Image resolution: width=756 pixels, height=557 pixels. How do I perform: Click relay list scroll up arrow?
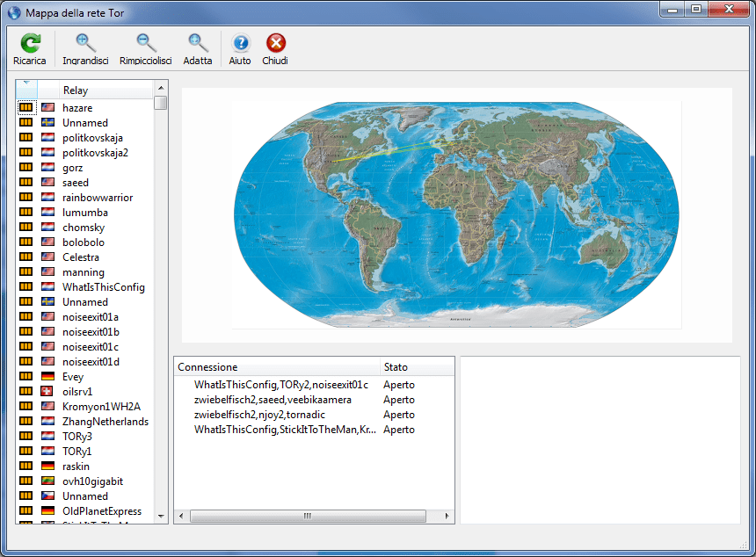pyautogui.click(x=161, y=88)
